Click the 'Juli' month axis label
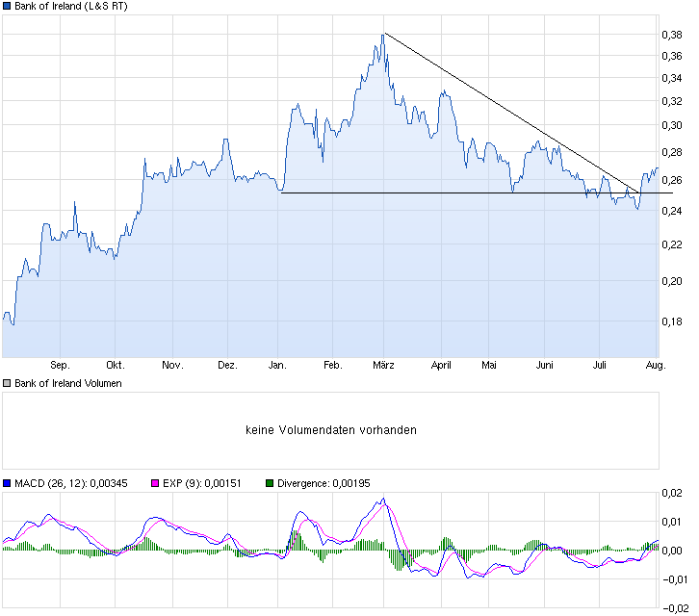Screen dimensions: 699x616 [x=600, y=366]
